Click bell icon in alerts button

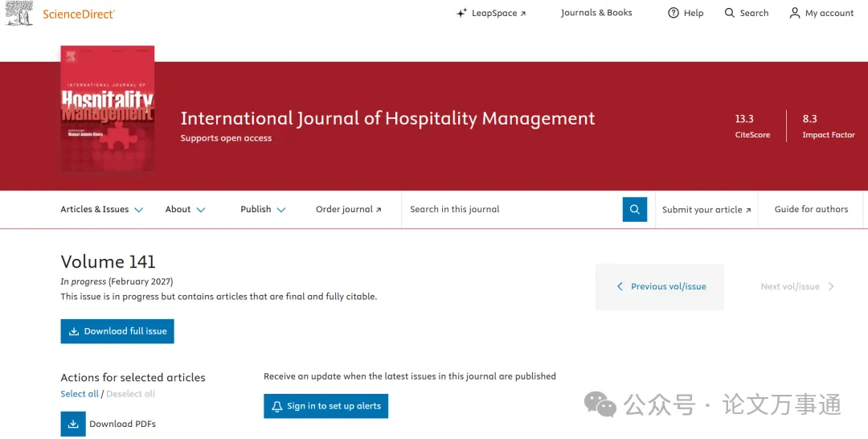277,406
